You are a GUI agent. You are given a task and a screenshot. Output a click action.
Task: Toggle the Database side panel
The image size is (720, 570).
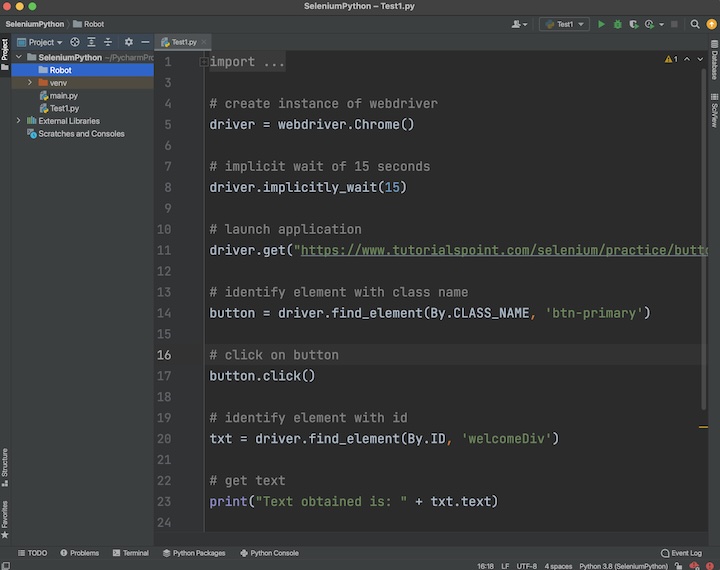click(x=714, y=62)
